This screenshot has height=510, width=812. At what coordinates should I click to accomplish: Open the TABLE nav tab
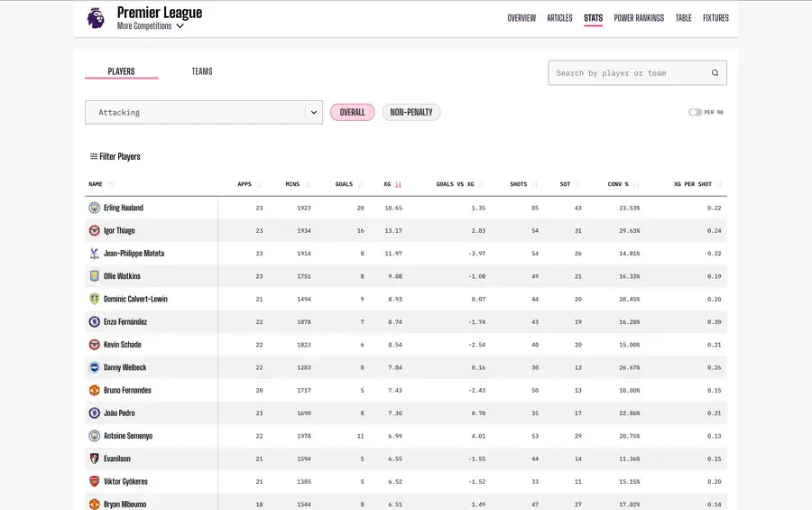pos(684,18)
